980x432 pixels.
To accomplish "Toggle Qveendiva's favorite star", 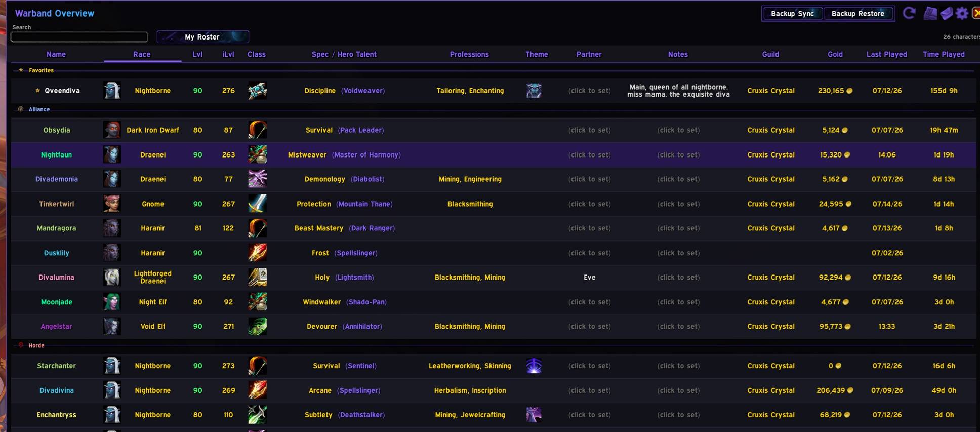I will pos(37,91).
